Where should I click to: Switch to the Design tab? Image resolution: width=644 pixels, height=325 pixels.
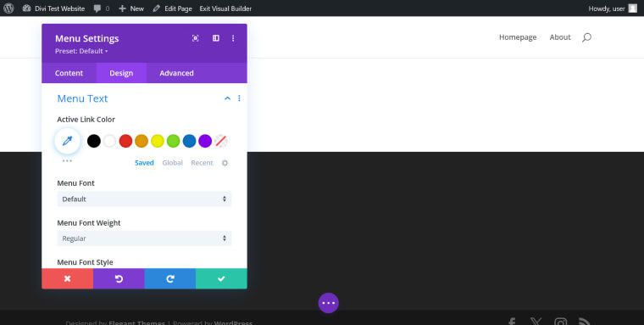tap(121, 73)
